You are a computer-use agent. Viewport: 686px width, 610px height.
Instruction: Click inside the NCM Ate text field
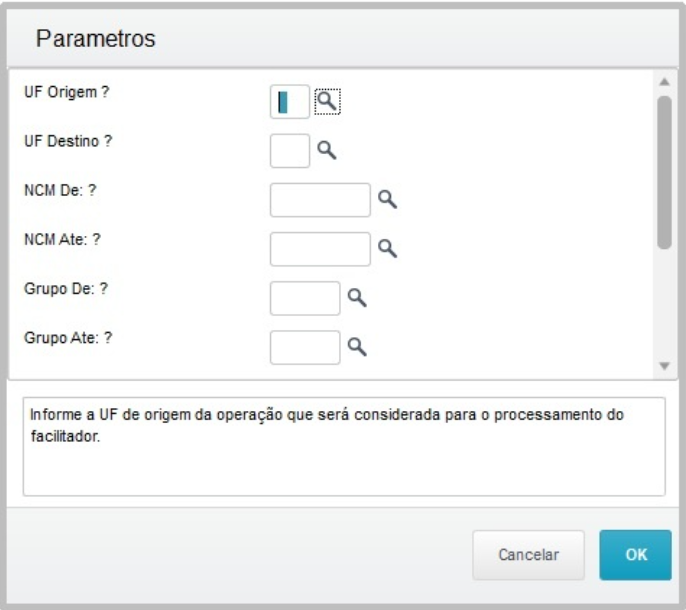(320, 248)
